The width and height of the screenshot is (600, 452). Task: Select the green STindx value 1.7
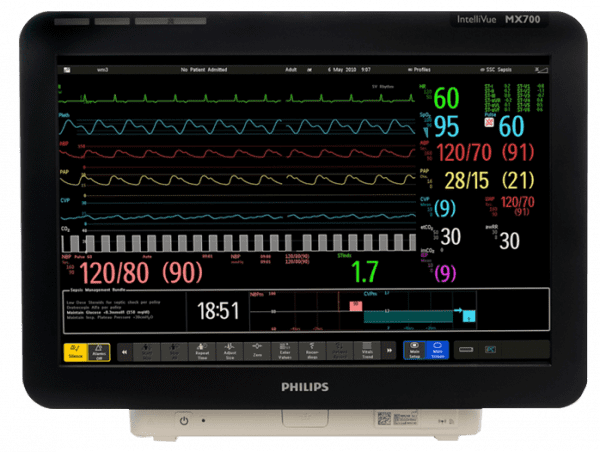click(365, 271)
